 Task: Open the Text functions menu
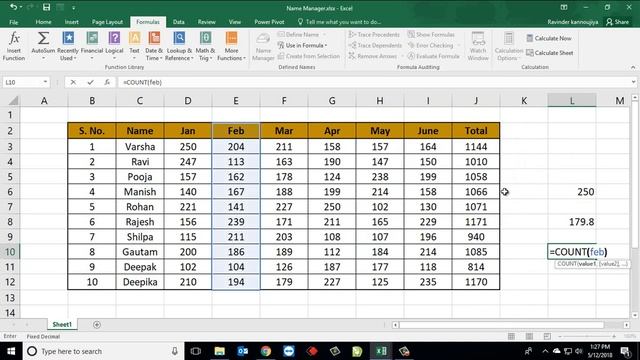[134, 46]
